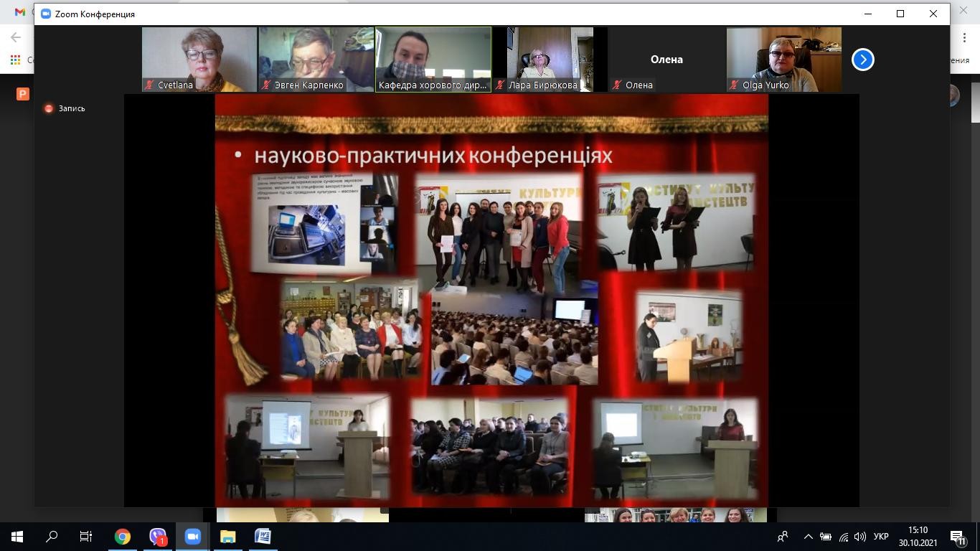Select Евген Карпенко's video thumbnail
This screenshot has width=980, height=551.
[316, 60]
